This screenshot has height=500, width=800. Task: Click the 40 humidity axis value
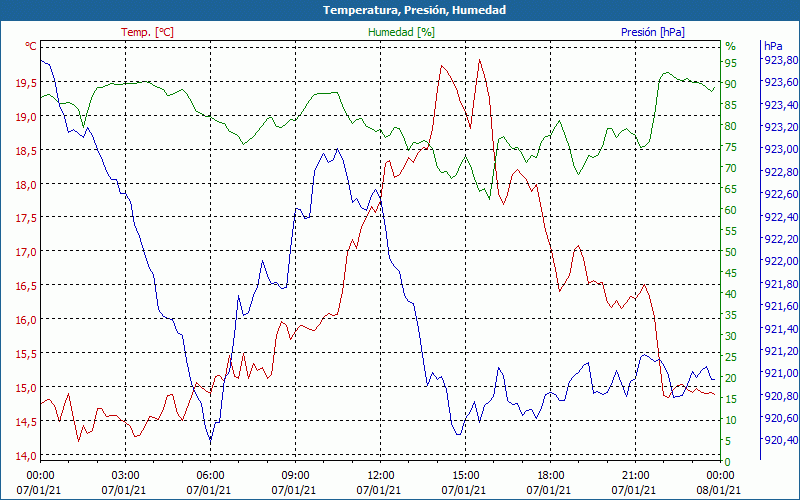731,294
